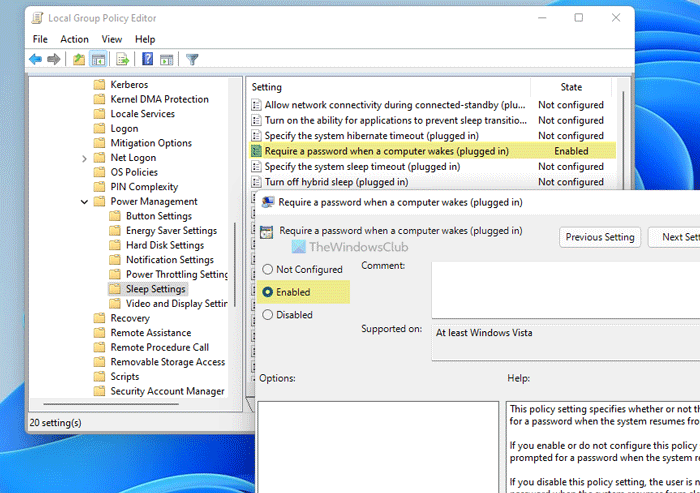
Task: Select the Enabled radio button
Action: pos(267,292)
